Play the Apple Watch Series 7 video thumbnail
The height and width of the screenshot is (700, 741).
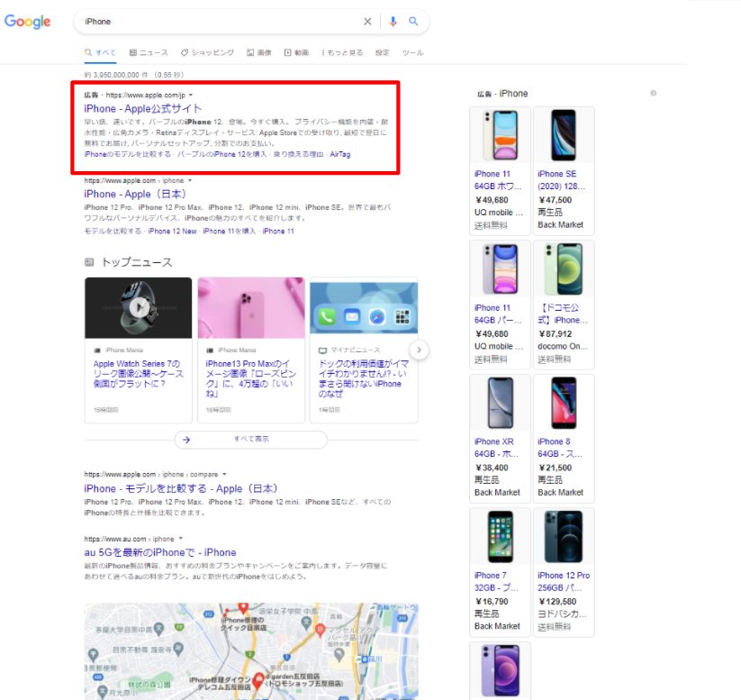coord(139,307)
